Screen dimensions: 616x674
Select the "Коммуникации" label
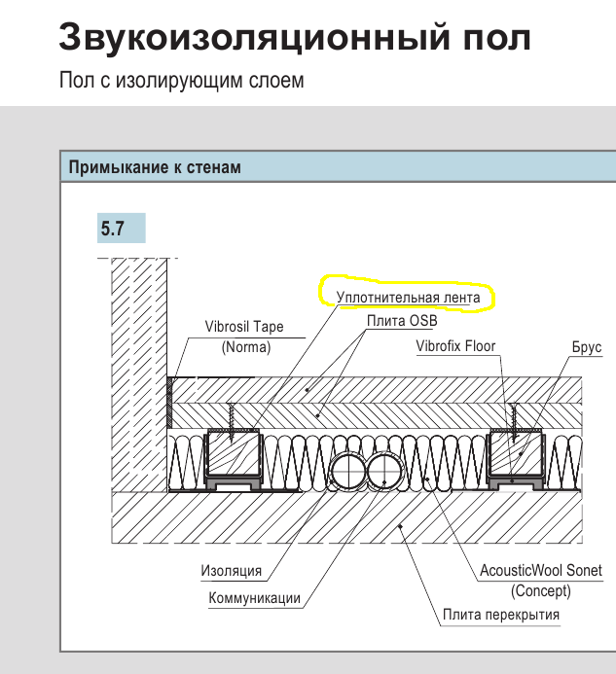pyautogui.click(x=255, y=598)
